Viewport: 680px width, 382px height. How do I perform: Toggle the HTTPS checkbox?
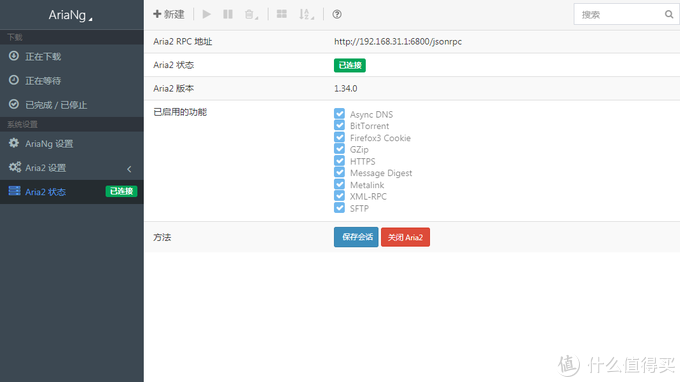[x=340, y=161]
